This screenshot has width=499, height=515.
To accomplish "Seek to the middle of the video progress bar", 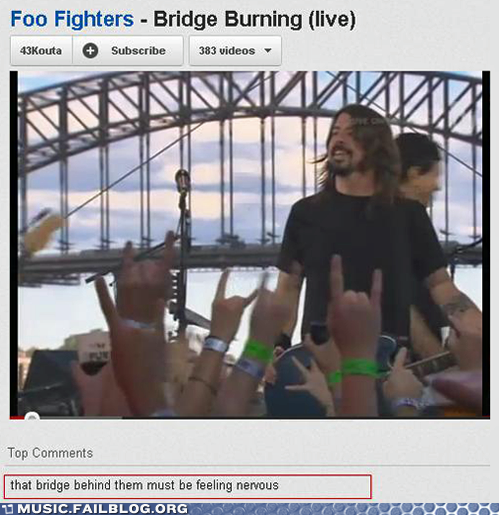I will [250, 417].
